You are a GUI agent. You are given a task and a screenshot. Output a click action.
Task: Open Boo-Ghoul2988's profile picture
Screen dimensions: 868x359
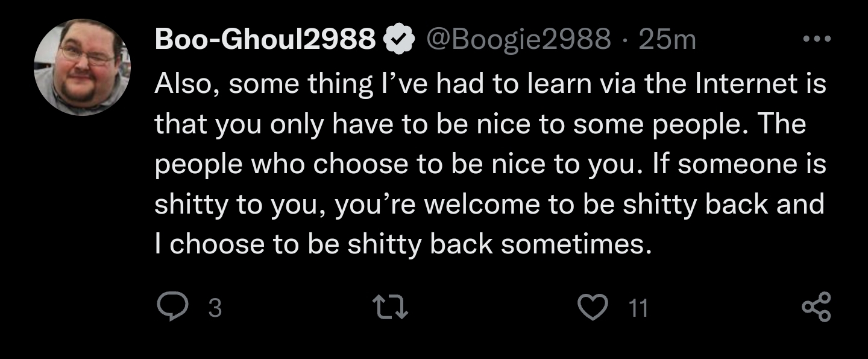pos(83,67)
